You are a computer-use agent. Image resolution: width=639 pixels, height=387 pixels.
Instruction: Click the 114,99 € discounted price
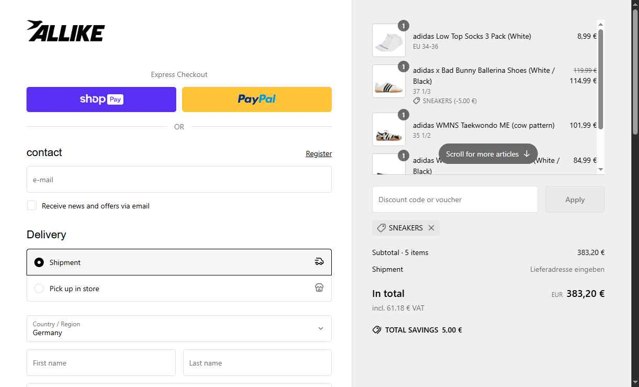[x=583, y=81]
